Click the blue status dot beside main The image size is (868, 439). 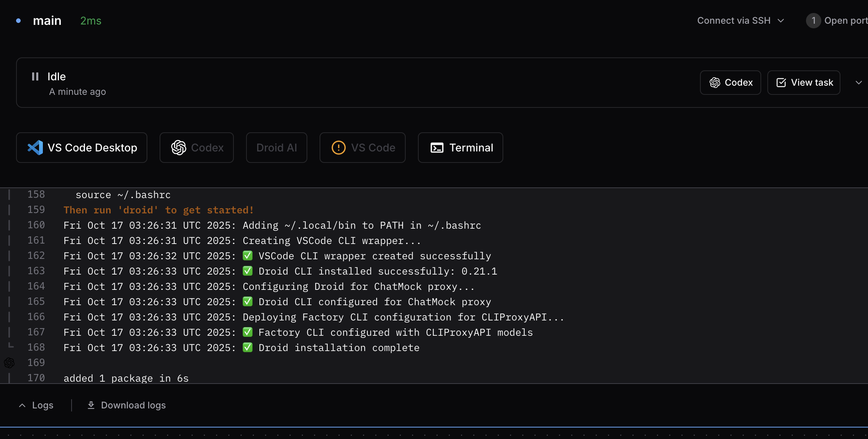pyautogui.click(x=18, y=21)
